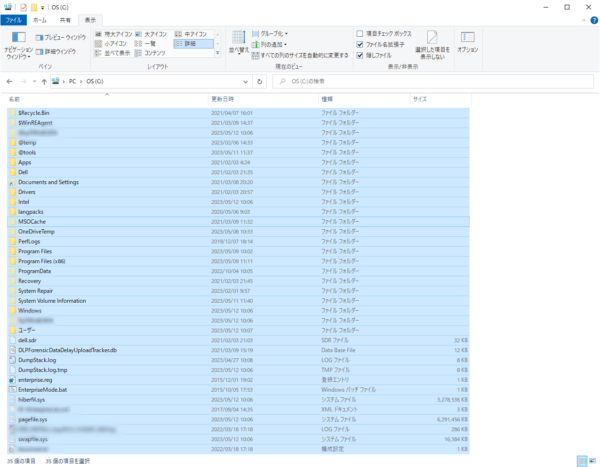Select Documents and Settings shortcut icon
The width and height of the screenshot is (600, 467).
click(13, 182)
